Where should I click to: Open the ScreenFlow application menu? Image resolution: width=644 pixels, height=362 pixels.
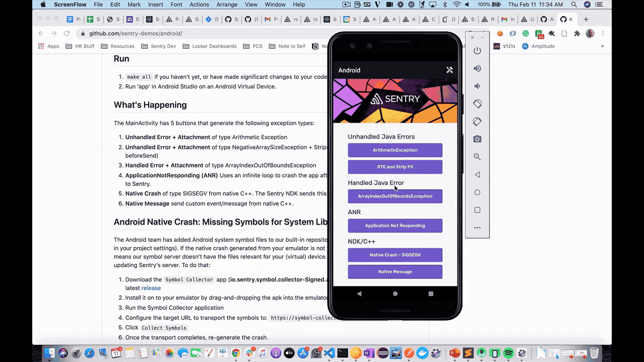(x=70, y=5)
